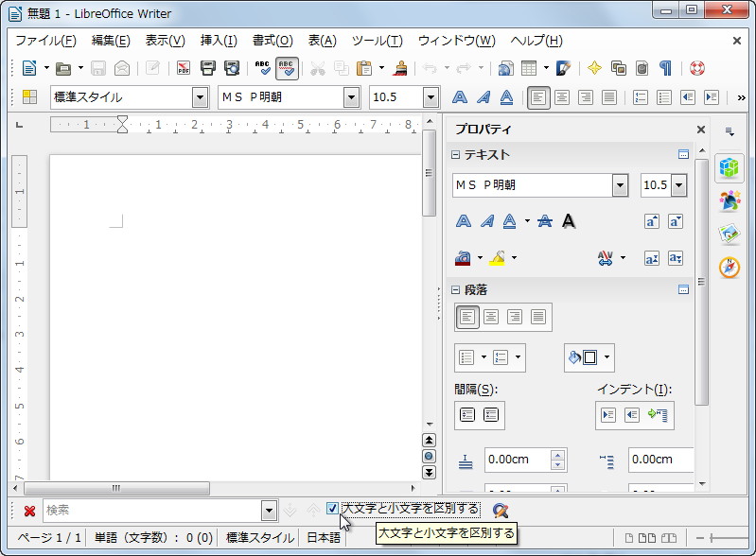This screenshot has height=556, width=756.
Task: Open the sidebar font size dropdown
Action: coord(678,185)
